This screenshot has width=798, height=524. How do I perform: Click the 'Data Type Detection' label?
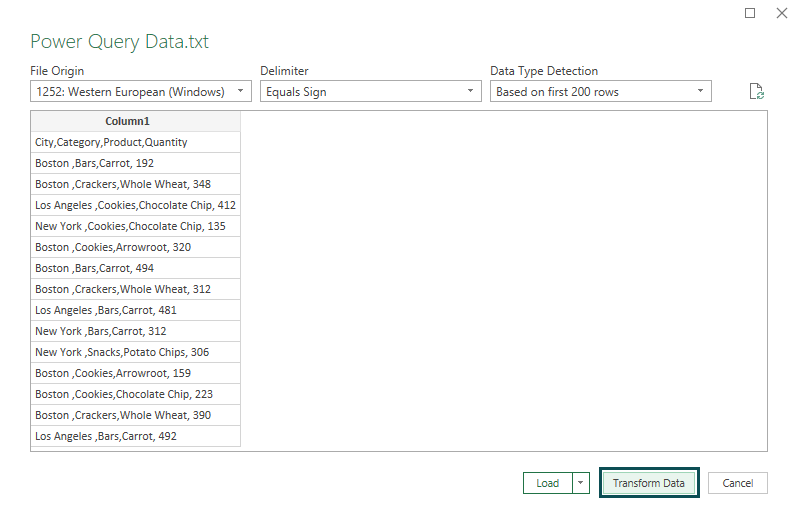544,71
